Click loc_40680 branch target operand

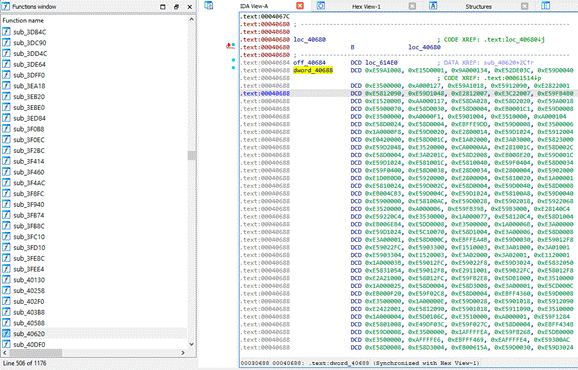coord(424,47)
